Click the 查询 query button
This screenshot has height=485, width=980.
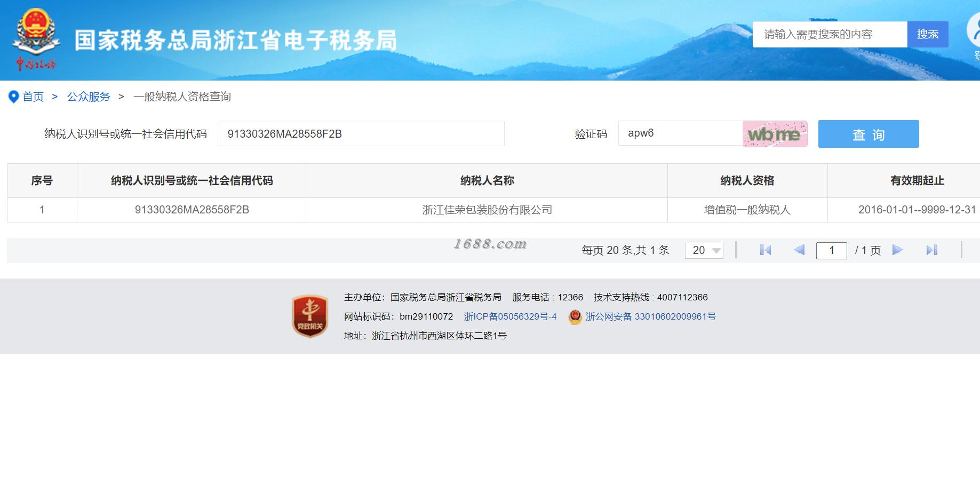point(869,134)
